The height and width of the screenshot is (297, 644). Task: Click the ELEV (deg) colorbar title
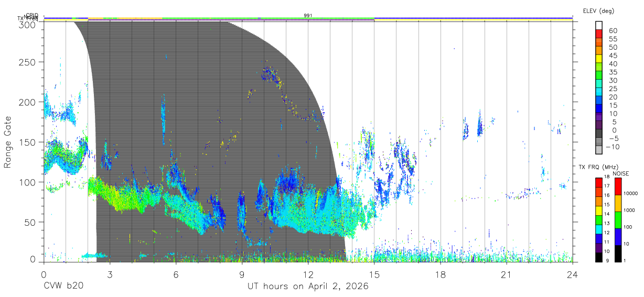[599, 10]
